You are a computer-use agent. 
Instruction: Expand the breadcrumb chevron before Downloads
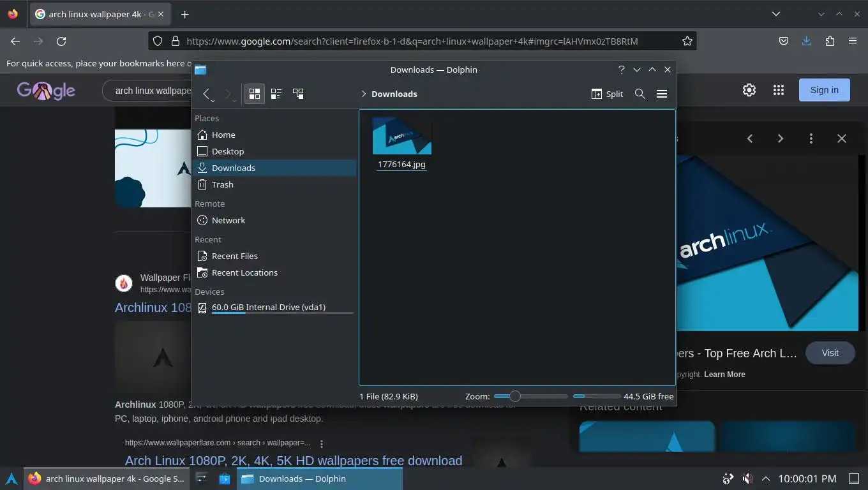tap(364, 94)
